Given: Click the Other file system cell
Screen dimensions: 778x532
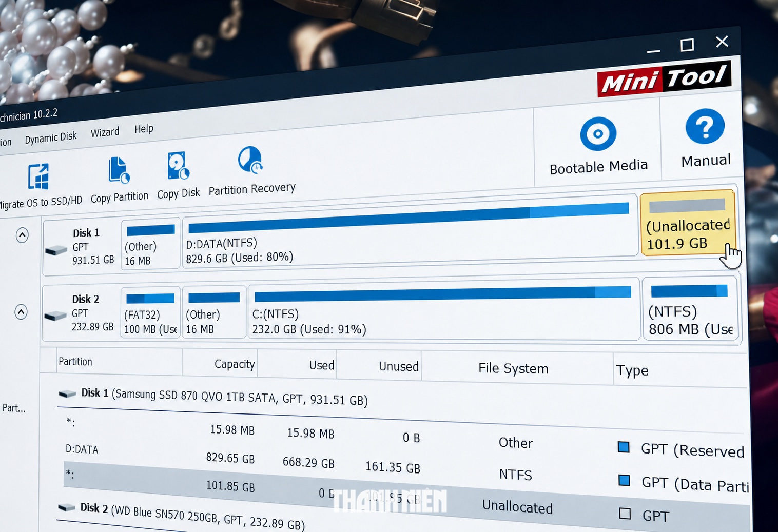Looking at the screenshot, I should pos(516,443).
